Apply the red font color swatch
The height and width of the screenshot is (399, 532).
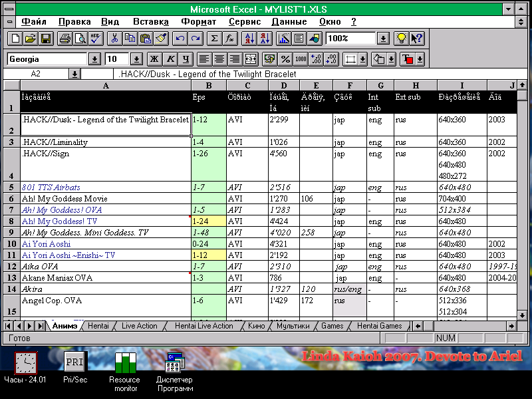pos(407,59)
